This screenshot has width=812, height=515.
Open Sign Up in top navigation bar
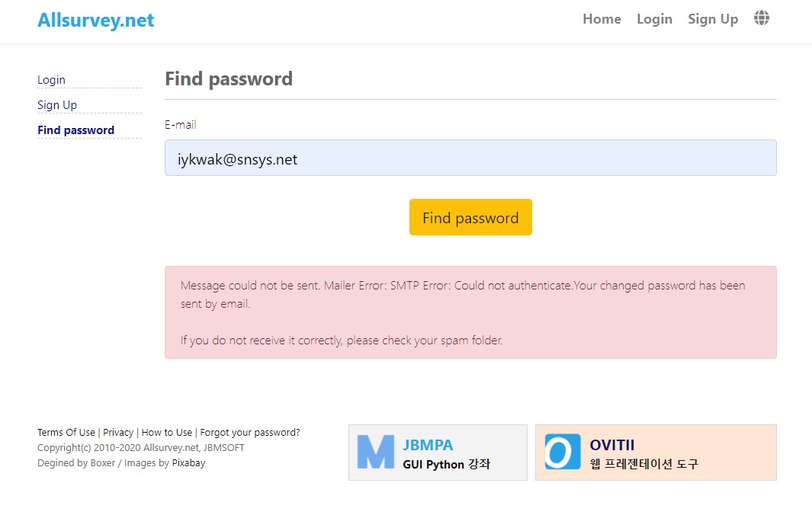coord(713,19)
